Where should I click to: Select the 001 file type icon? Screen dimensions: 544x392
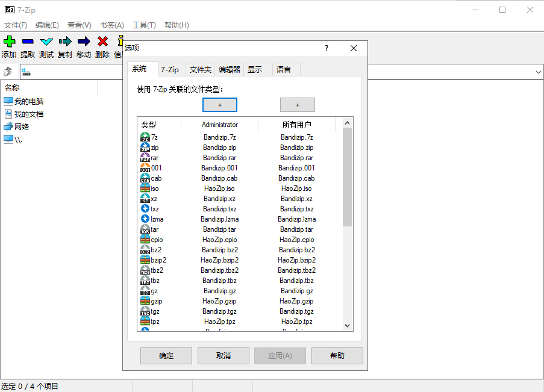click(x=145, y=168)
